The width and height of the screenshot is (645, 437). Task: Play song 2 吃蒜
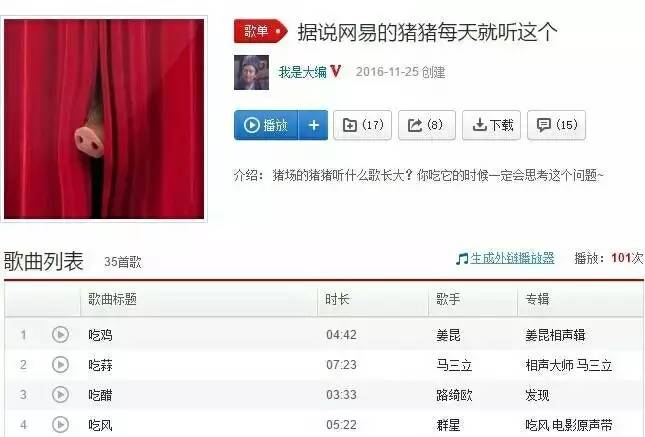pyautogui.click(x=60, y=365)
